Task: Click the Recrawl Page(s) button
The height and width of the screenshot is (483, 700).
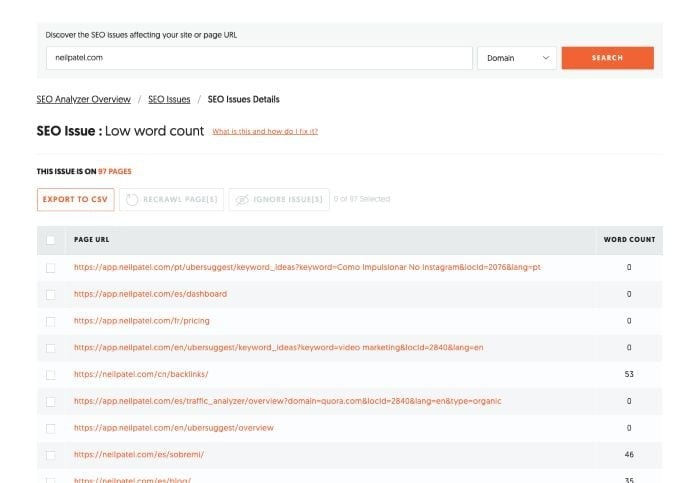Action: 171,200
